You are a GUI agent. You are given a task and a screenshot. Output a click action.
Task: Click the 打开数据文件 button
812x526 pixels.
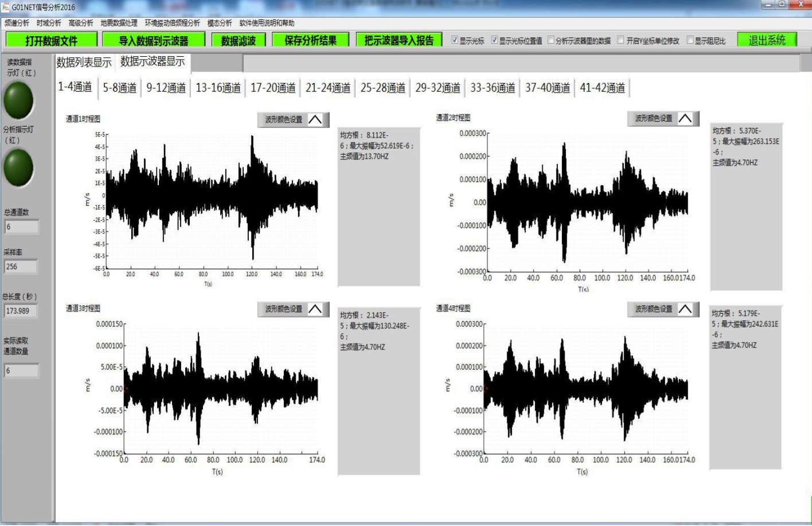(50, 40)
